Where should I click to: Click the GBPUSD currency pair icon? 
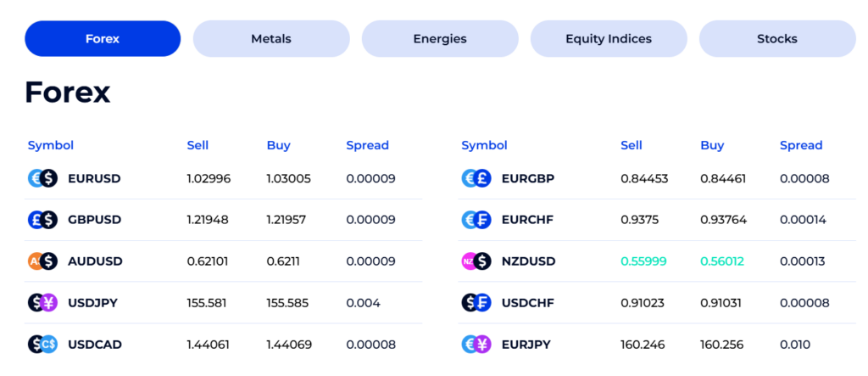point(42,220)
